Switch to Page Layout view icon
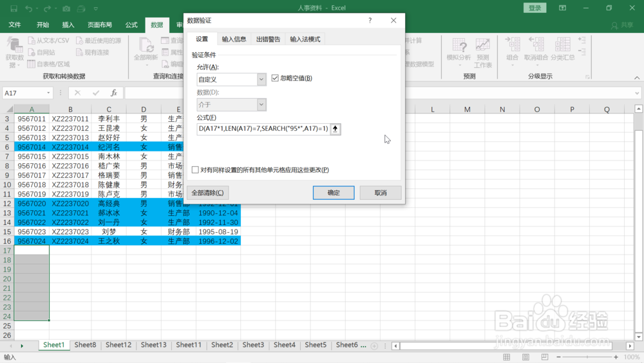Screen dimensions: 644x363 526,357
